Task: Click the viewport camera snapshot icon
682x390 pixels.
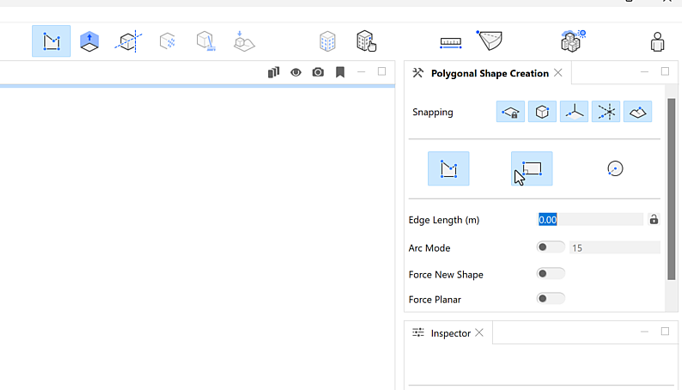Action: coord(318,72)
